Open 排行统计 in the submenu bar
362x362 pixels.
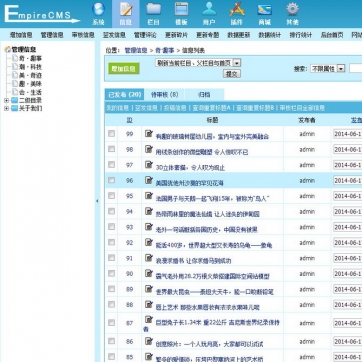click(300, 35)
